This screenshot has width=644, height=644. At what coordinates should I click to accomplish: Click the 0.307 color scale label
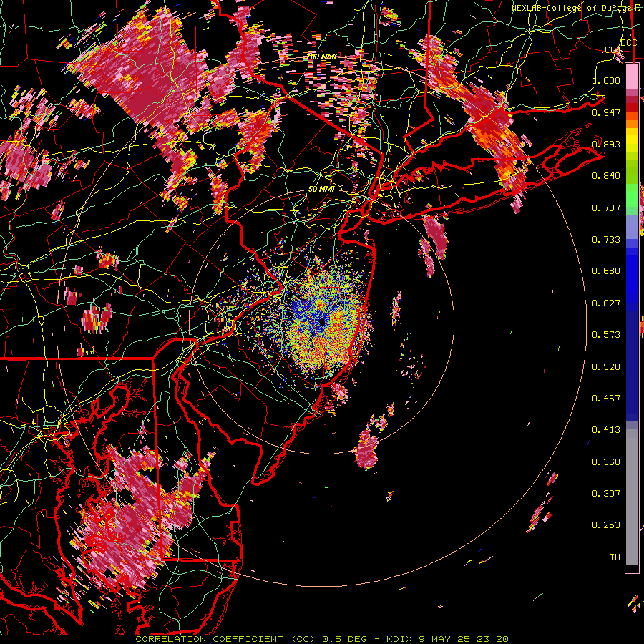tap(606, 494)
